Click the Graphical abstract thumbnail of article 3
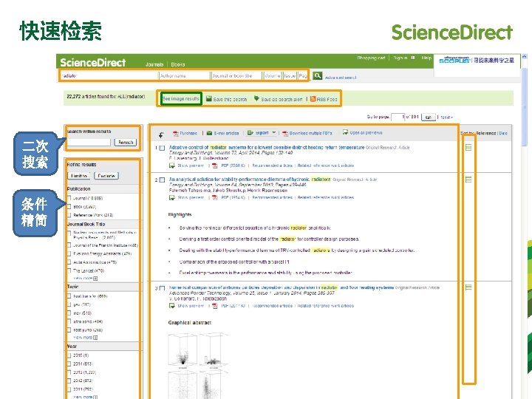532x399 pixels. tap(197, 366)
